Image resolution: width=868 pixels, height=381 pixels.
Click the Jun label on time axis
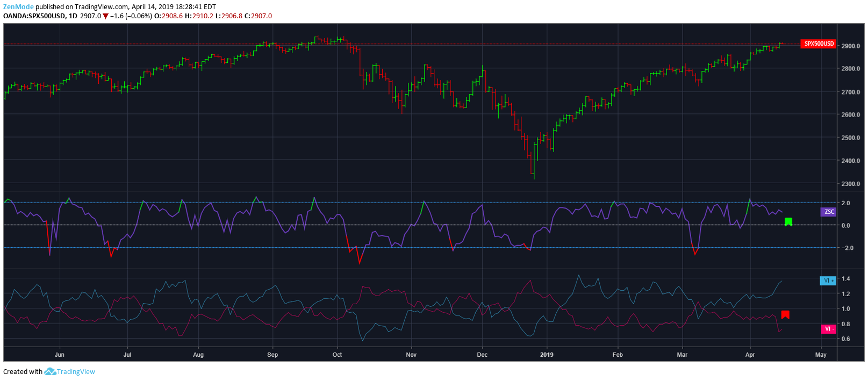[x=60, y=355]
